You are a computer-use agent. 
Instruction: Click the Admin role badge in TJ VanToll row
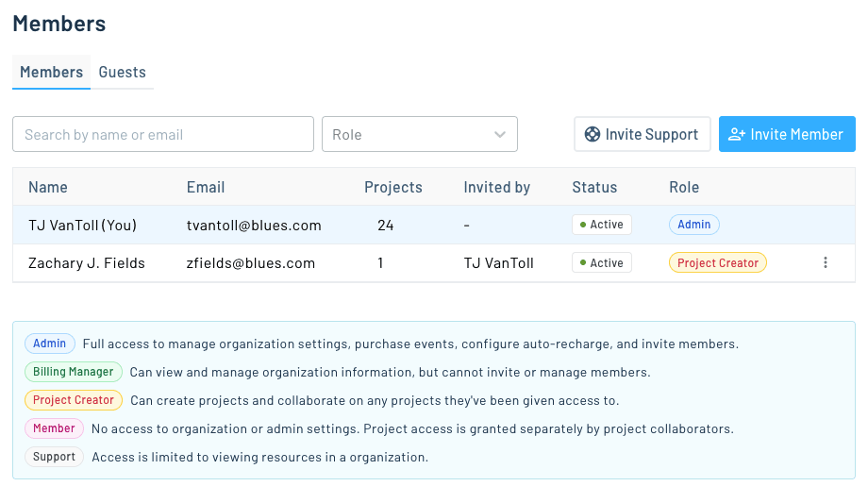click(x=694, y=225)
